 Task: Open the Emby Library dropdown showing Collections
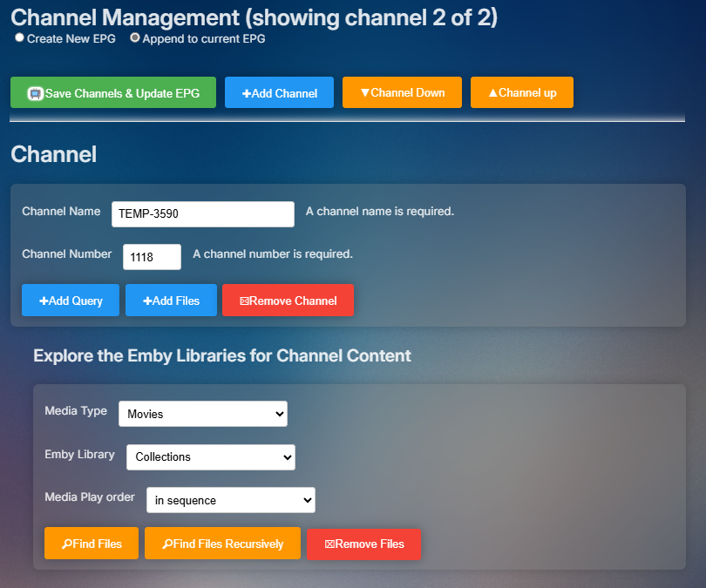211,457
